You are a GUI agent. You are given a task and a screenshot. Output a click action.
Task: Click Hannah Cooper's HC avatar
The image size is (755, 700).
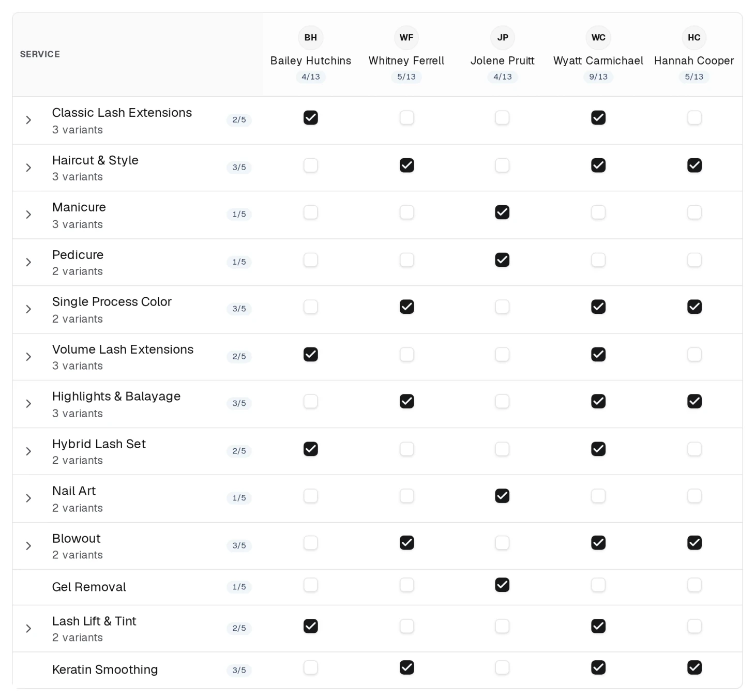pos(694,37)
